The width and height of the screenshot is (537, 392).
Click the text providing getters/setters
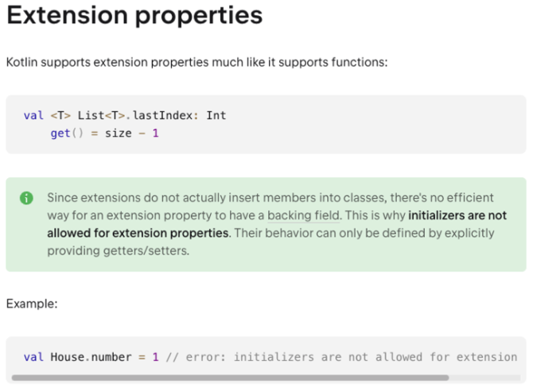[119, 251]
